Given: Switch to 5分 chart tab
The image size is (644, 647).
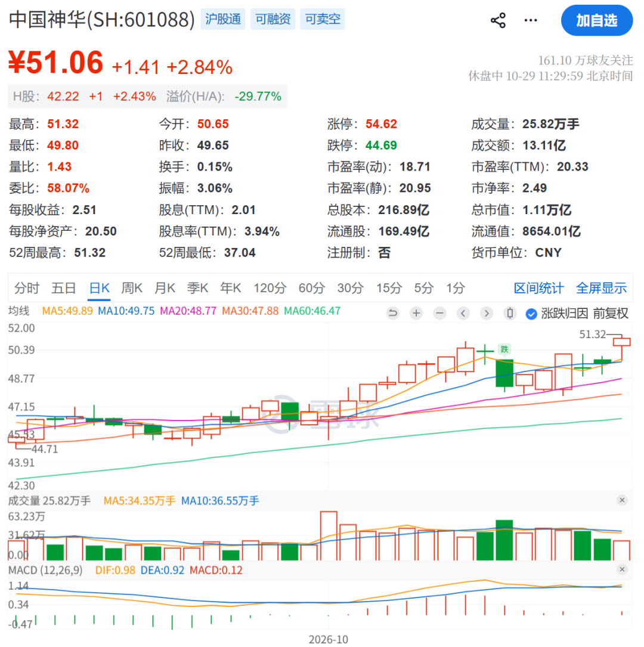Looking at the screenshot, I should click(424, 288).
